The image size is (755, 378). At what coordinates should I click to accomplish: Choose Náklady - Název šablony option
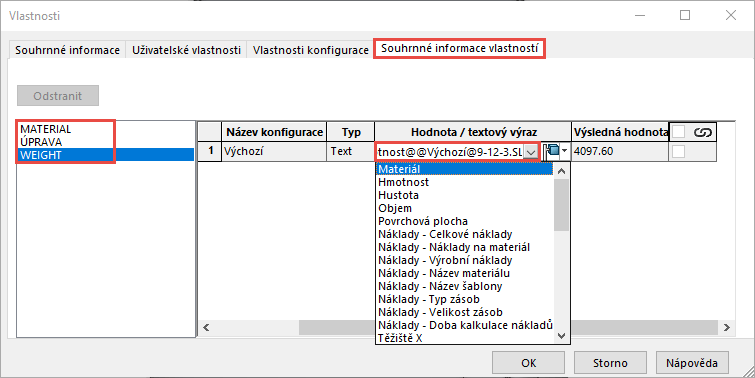pyautogui.click(x=465, y=286)
